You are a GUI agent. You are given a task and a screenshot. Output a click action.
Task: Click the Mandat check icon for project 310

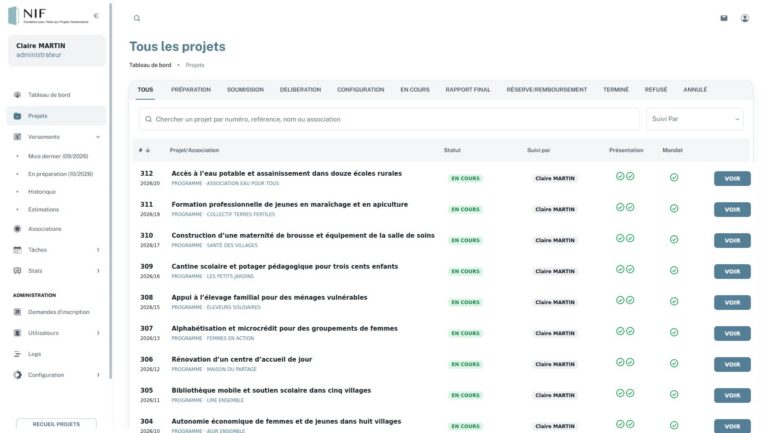click(674, 239)
